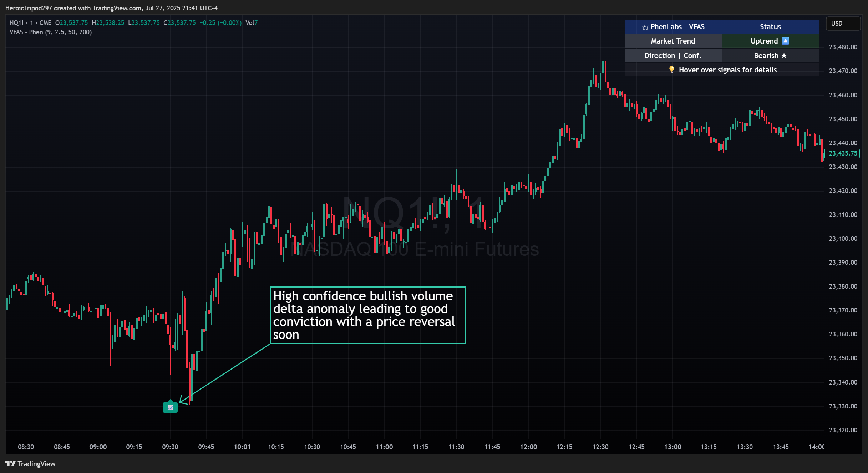The image size is (868, 473).
Task: Click the TradingView logo at bottom left
Action: click(x=30, y=463)
